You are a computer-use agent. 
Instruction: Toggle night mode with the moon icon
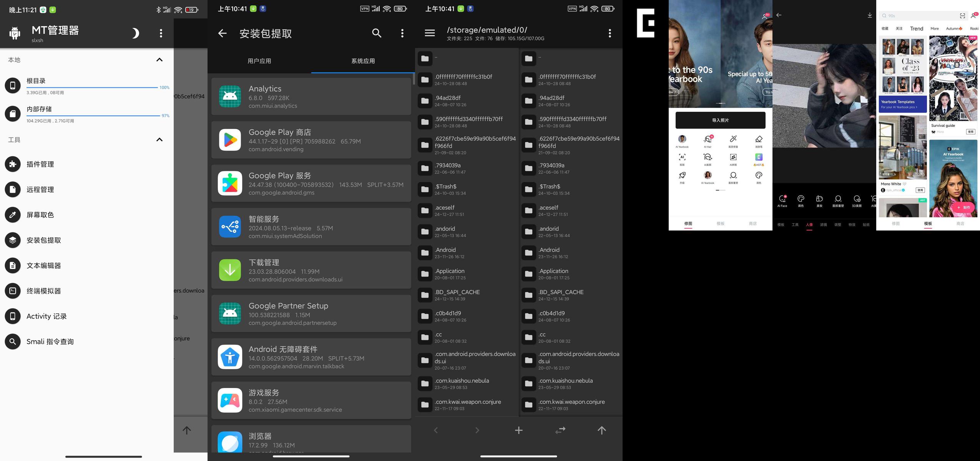[x=135, y=33]
